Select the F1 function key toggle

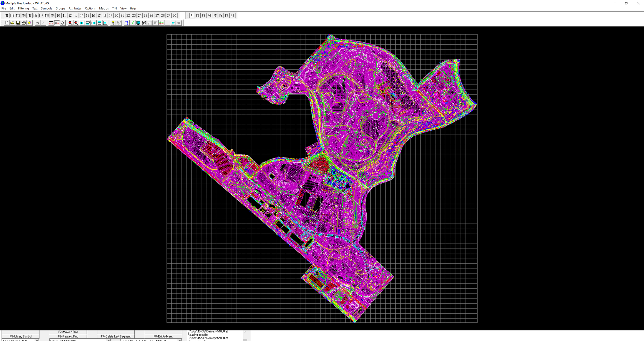[x=192, y=15]
